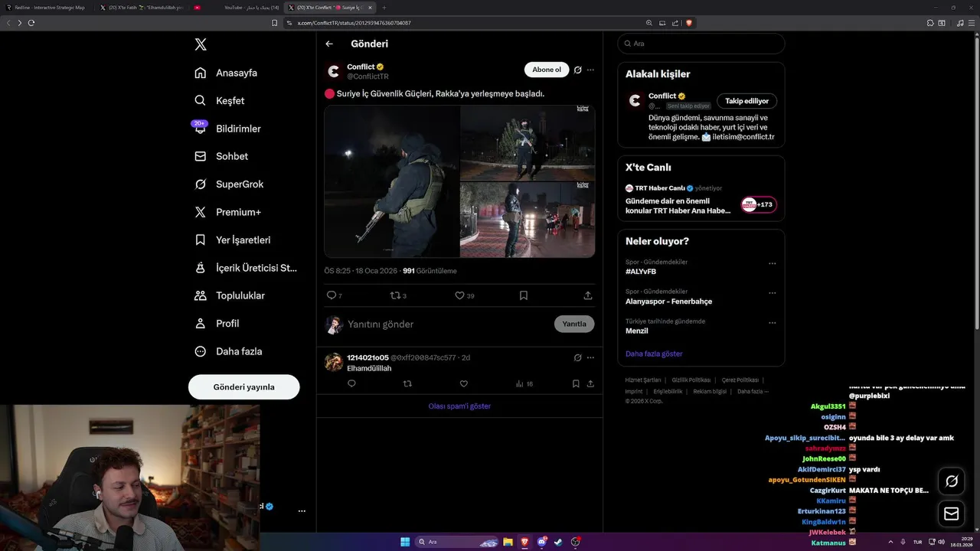This screenshot has height=551, width=980.
Task: Open Sohbet messages
Action: pyautogui.click(x=221, y=156)
